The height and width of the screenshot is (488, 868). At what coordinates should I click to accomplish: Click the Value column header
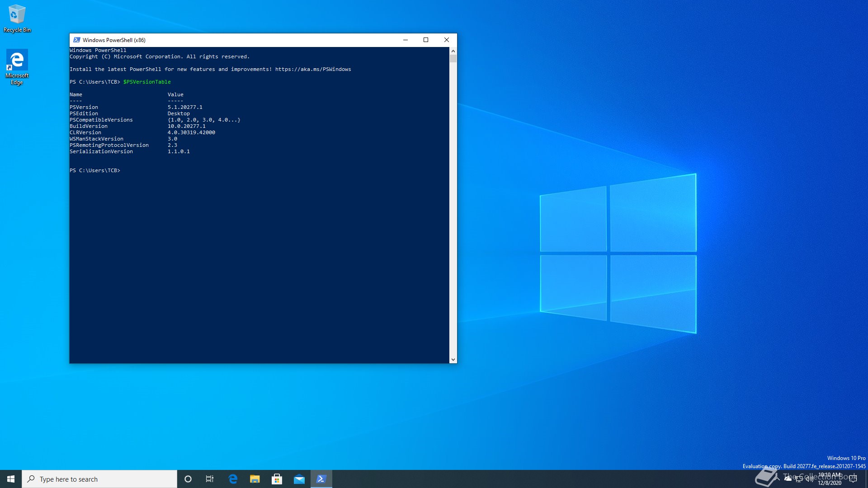[175, 94]
